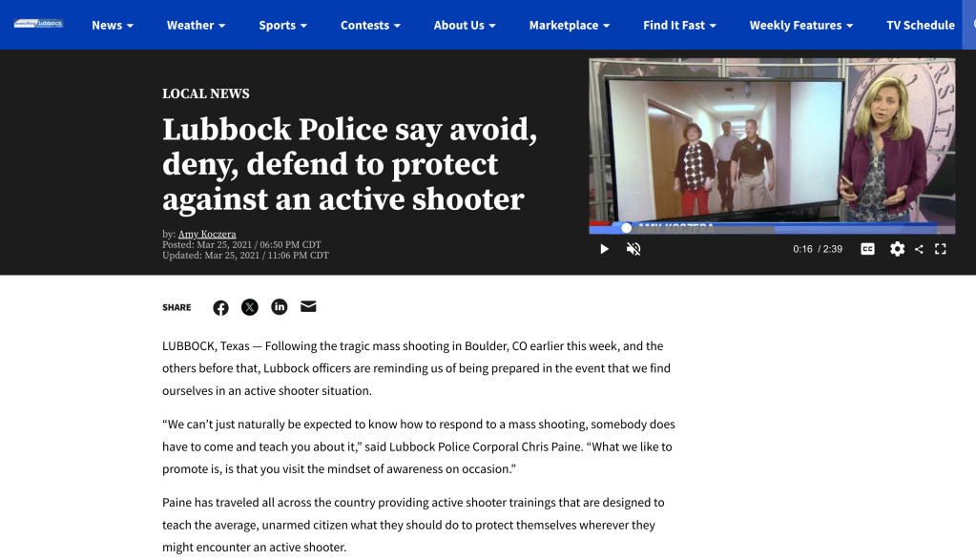
Task: Click the video share icon
Action: point(919,249)
